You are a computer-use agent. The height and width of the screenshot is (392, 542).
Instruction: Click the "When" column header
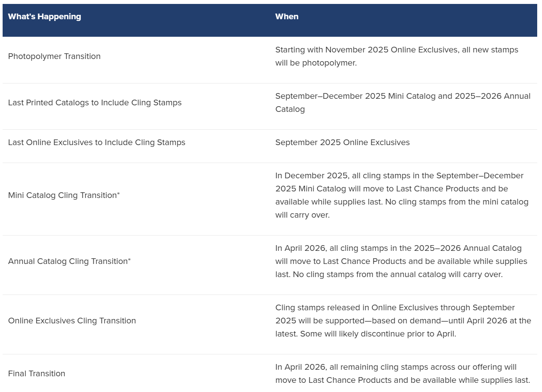pyautogui.click(x=287, y=17)
